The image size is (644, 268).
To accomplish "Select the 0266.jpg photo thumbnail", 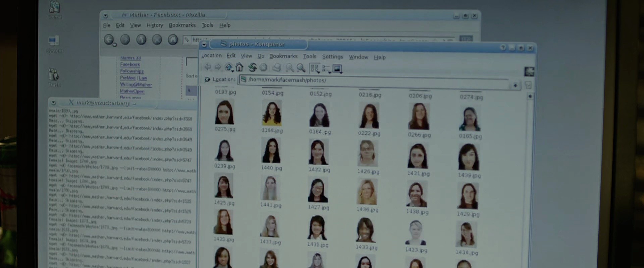I will 419,116.
